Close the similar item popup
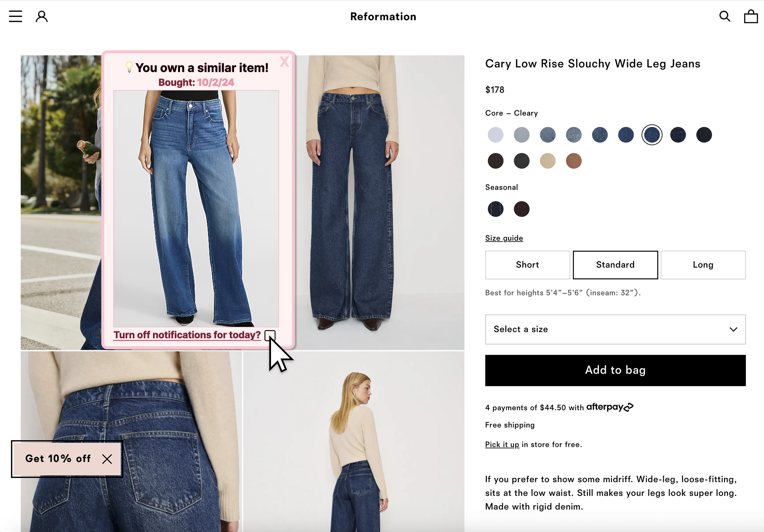Screen dimensions: 764x532 [284, 62]
